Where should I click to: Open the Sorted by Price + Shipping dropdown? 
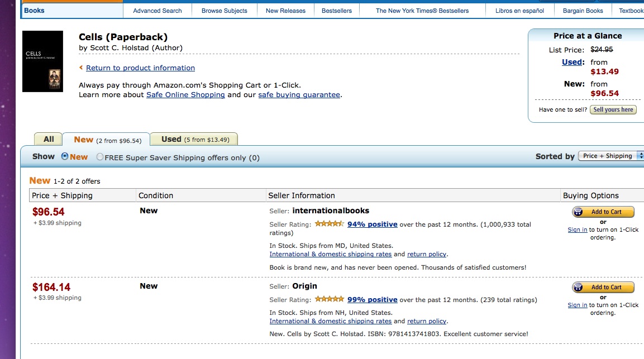coord(610,156)
